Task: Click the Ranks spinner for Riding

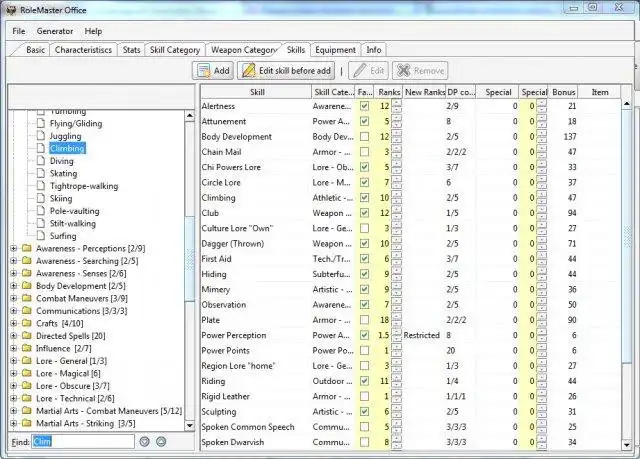Action: 396,381
